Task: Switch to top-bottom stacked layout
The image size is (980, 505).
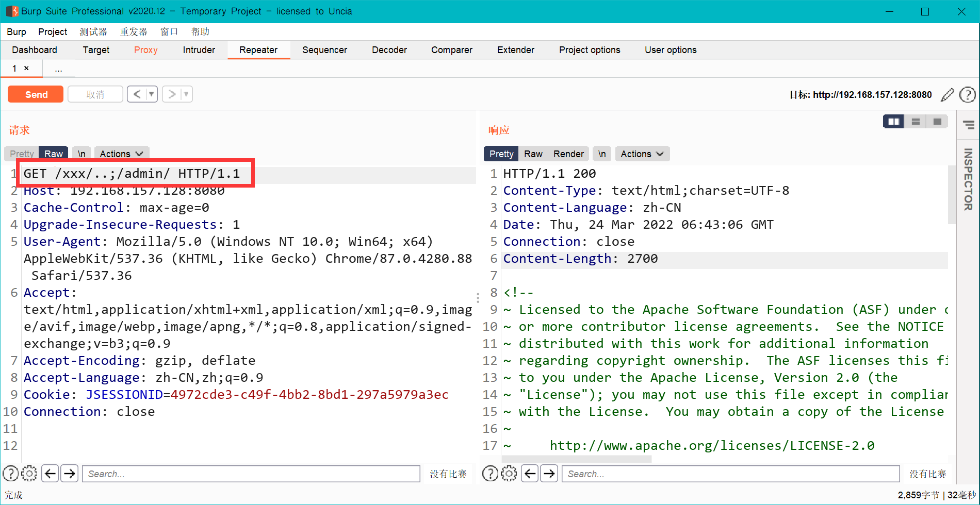Action: pos(916,122)
